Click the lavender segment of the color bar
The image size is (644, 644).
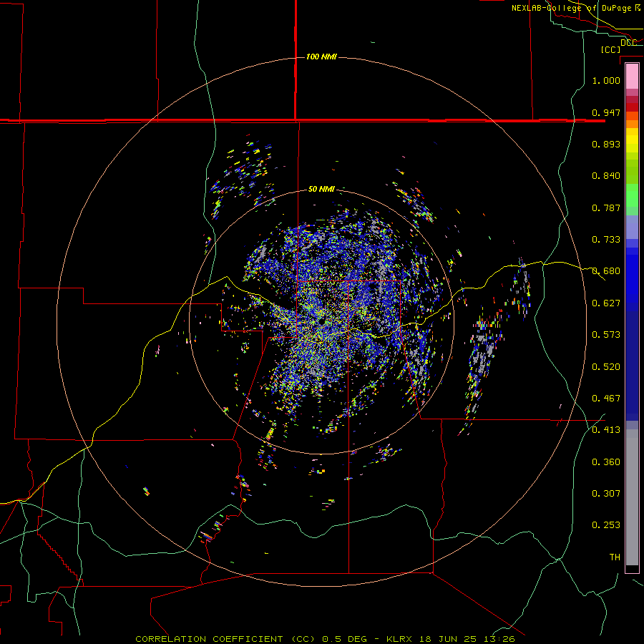(x=632, y=228)
